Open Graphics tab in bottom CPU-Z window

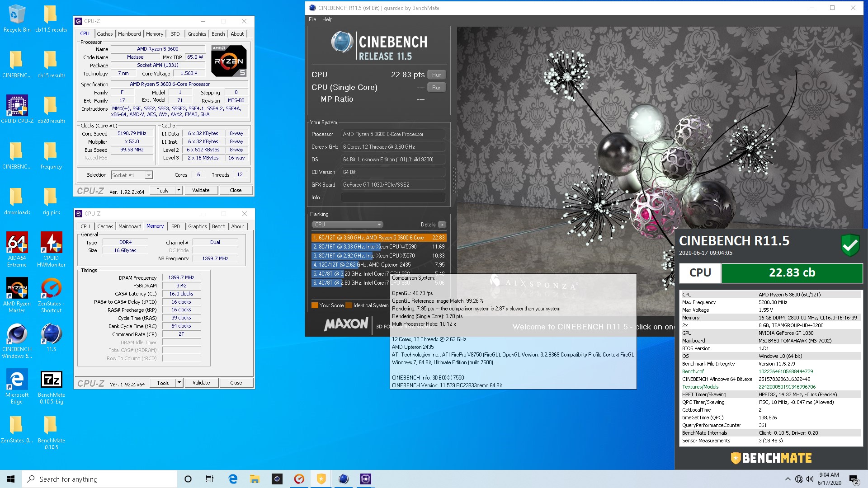pyautogui.click(x=198, y=226)
